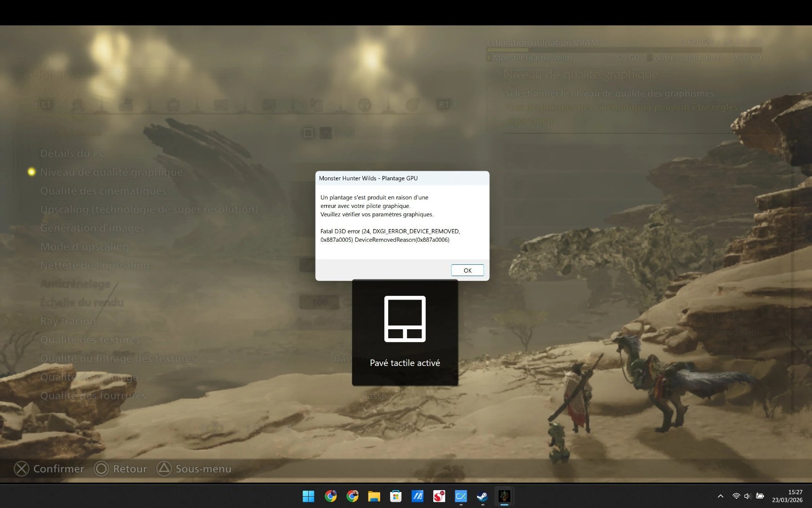Switch to Steam on the taskbar
The width and height of the screenshot is (812, 508).
482,496
